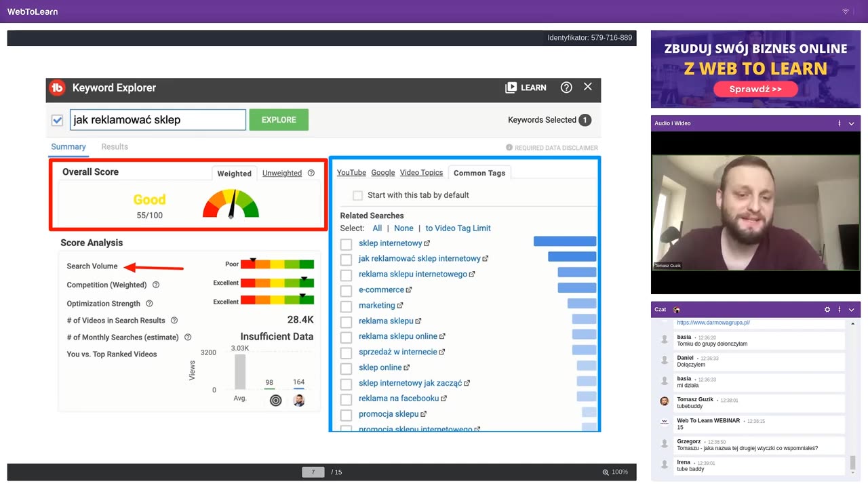Click help icon next to Optimization Strength

[149, 304]
